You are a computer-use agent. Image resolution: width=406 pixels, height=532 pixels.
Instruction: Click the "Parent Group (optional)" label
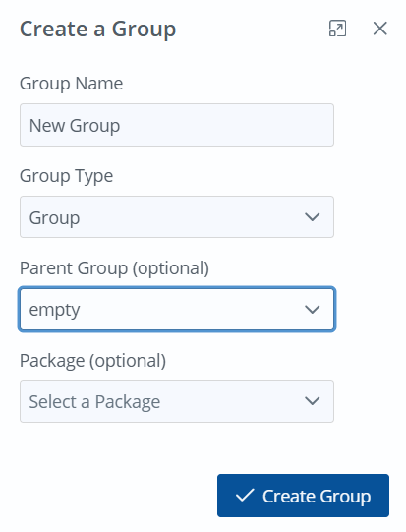114,268
